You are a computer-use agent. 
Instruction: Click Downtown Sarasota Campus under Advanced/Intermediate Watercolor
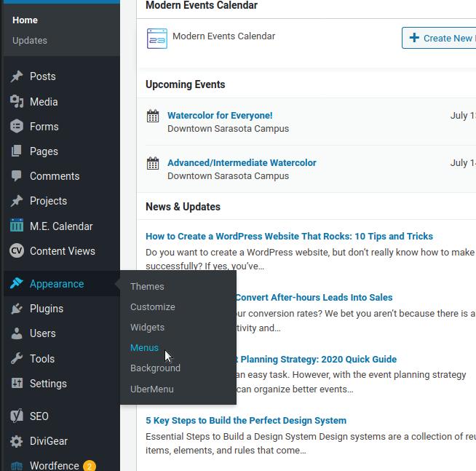click(x=228, y=176)
